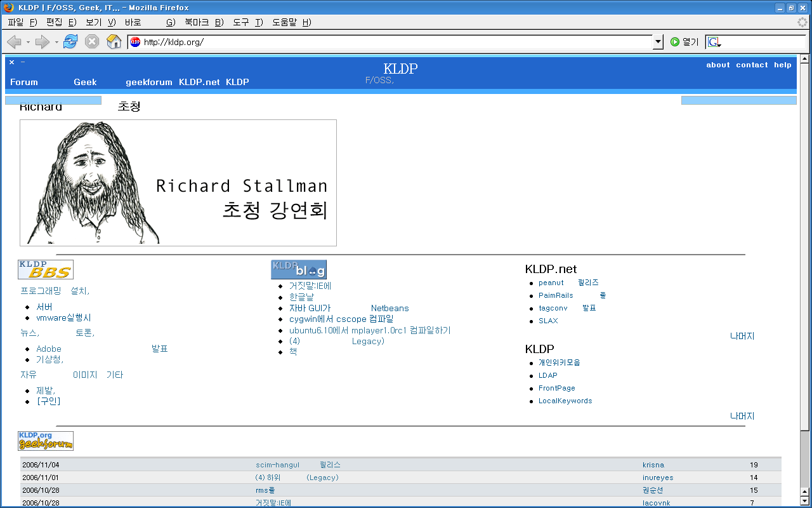Open the 북마크 menu
Viewport: 812px width, 508px height.
click(x=204, y=22)
